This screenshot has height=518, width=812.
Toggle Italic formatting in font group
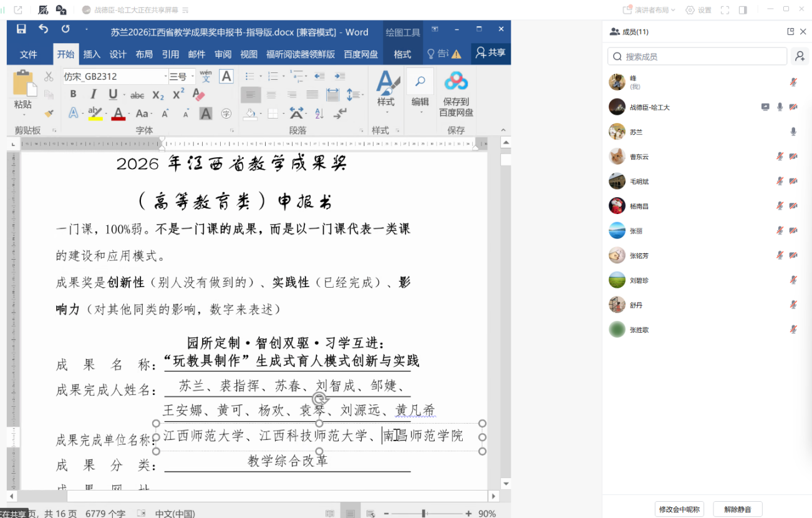point(93,95)
